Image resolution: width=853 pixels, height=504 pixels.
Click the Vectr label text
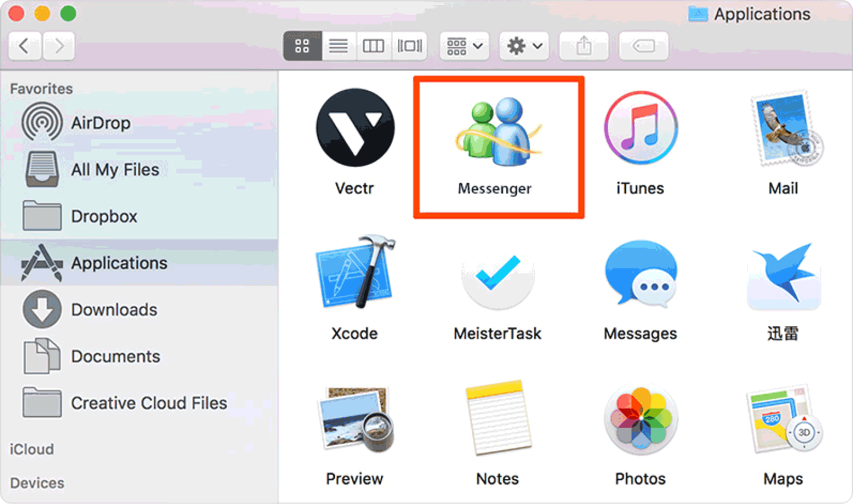point(354,188)
